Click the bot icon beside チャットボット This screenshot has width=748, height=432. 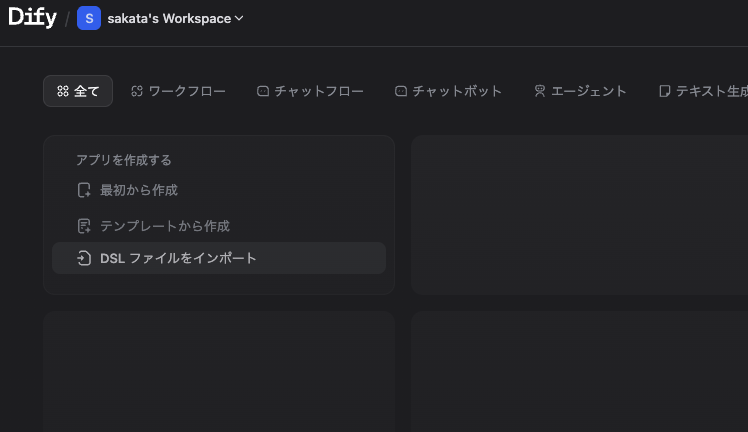[401, 91]
